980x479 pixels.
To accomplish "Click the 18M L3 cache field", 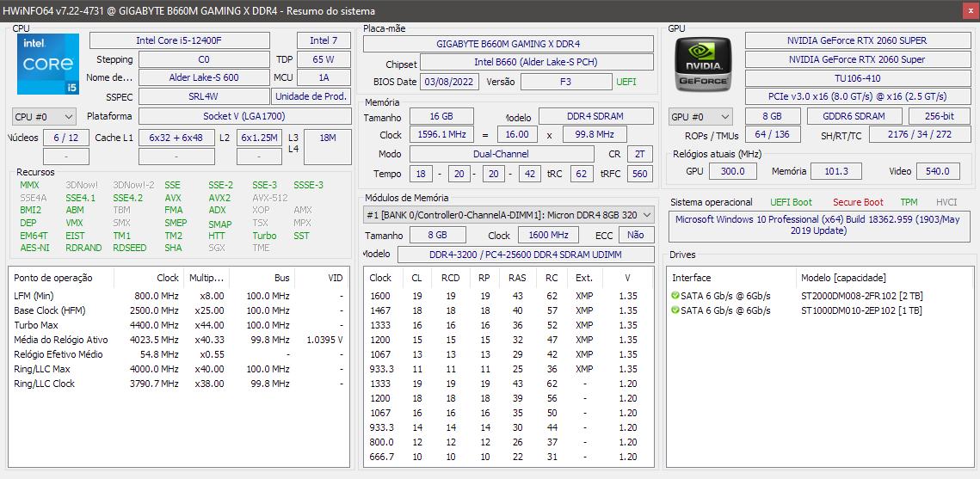I will [328, 147].
